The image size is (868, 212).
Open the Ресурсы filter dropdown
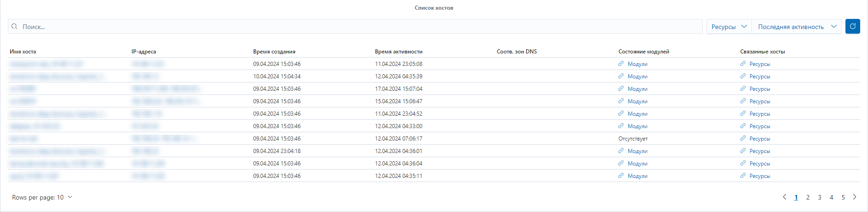tap(729, 26)
